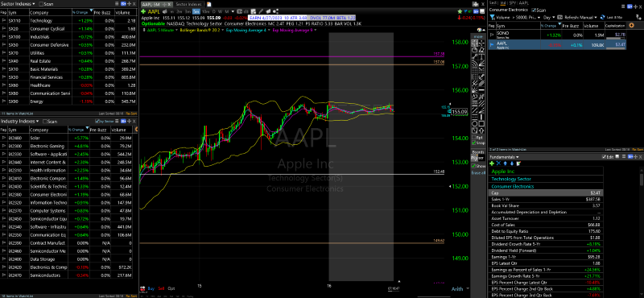Select the circle drawing tool
Image resolution: width=644 pixels, height=298 pixels.
click(x=474, y=124)
